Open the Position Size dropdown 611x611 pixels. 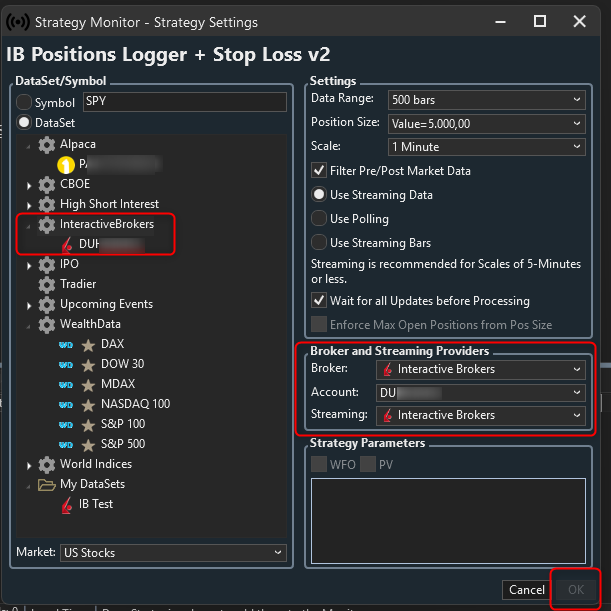pos(487,124)
